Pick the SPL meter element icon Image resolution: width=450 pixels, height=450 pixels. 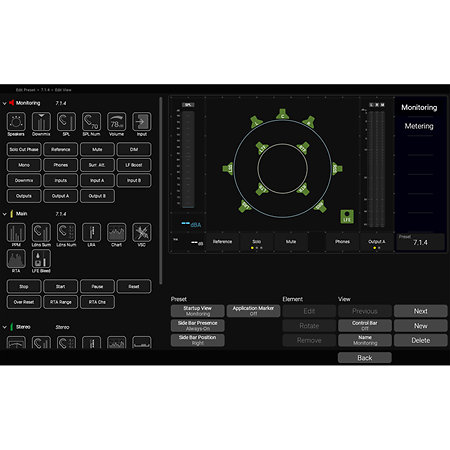pos(66,122)
